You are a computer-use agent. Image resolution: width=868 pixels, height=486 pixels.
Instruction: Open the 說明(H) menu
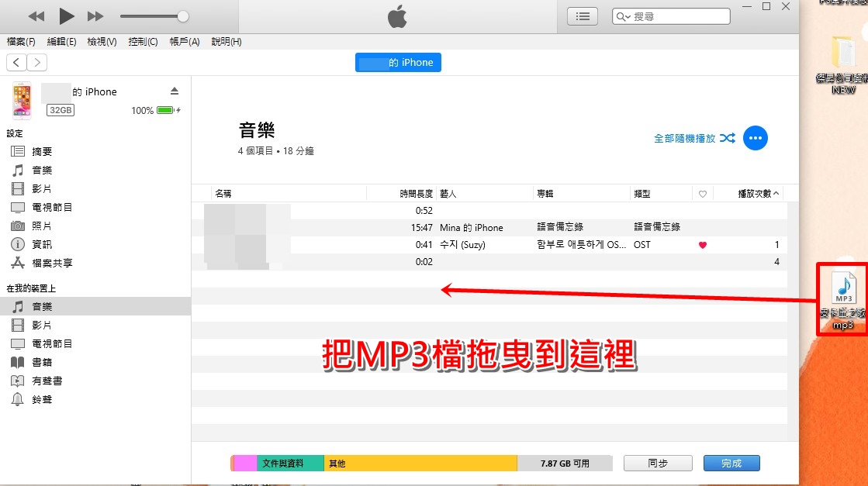227,41
